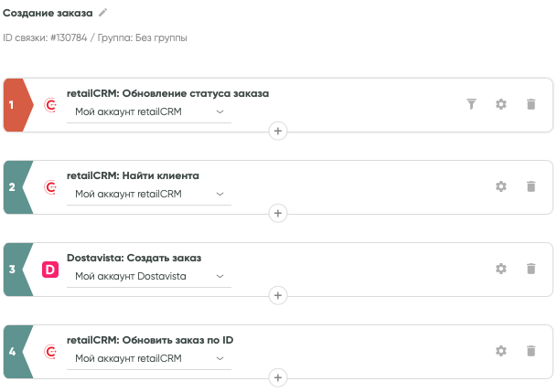
Task: Click the title "Dostavista: Создать заказ"
Action: click(x=134, y=258)
